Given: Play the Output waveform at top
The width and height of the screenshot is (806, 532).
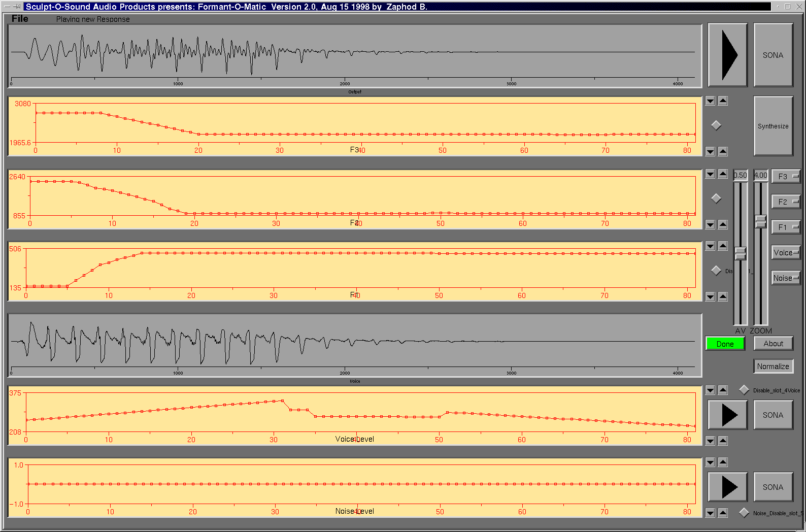Looking at the screenshot, I should pyautogui.click(x=727, y=55).
